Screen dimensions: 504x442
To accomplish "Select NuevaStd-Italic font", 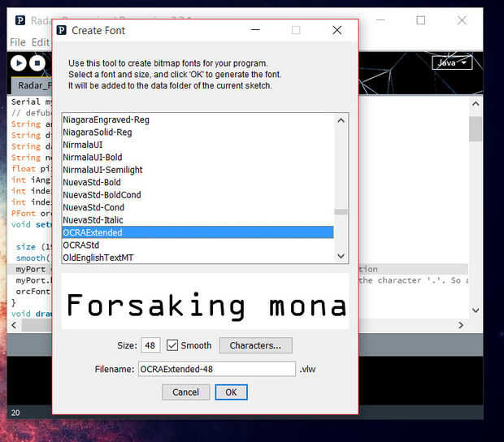I will point(198,220).
